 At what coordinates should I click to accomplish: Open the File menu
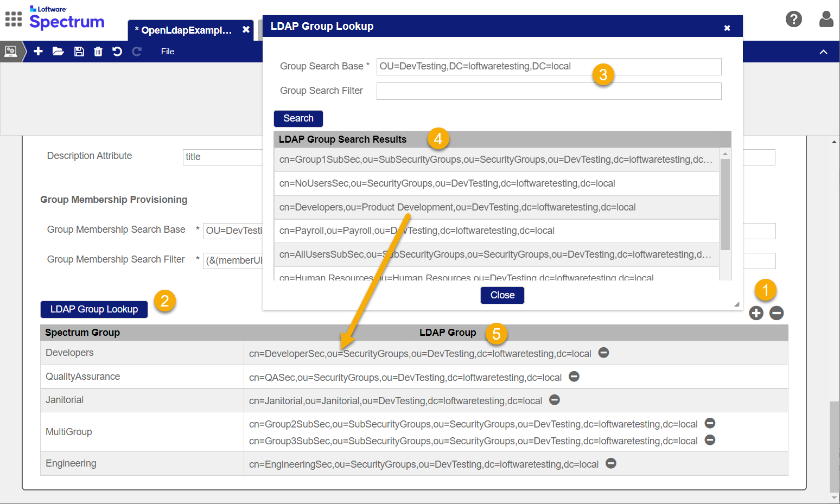click(168, 51)
